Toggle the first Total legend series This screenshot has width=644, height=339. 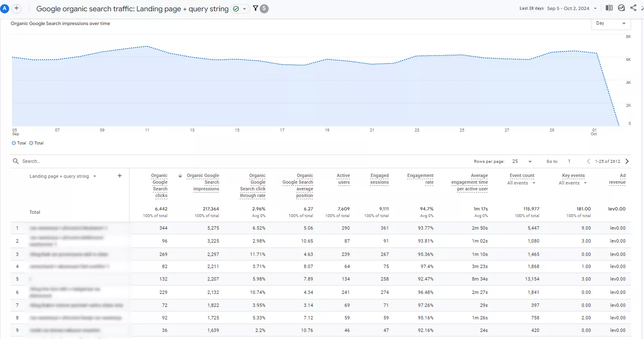point(19,143)
